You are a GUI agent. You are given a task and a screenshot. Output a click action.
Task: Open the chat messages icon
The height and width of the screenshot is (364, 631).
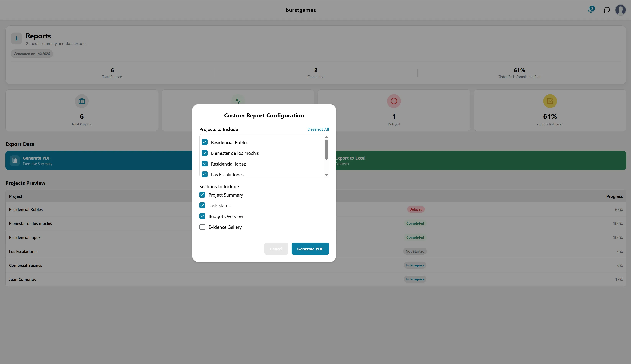point(606,10)
